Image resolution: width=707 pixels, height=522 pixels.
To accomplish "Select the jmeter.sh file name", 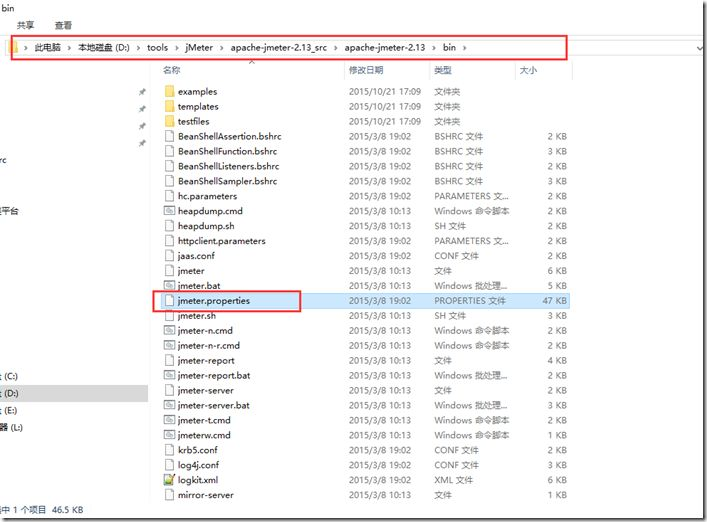I will point(197,316).
